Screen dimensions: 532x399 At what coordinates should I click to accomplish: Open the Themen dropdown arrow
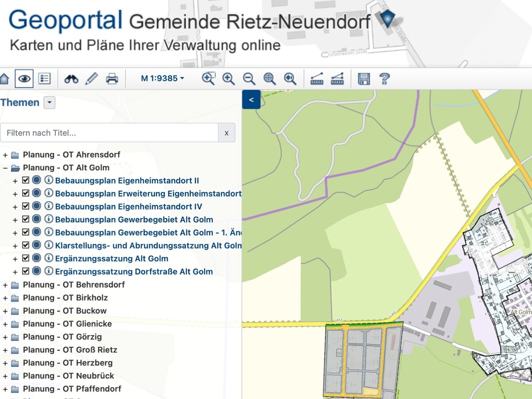[50, 103]
